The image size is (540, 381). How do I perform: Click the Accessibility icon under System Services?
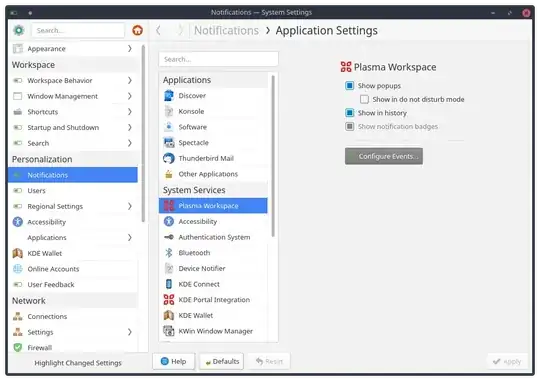point(169,221)
